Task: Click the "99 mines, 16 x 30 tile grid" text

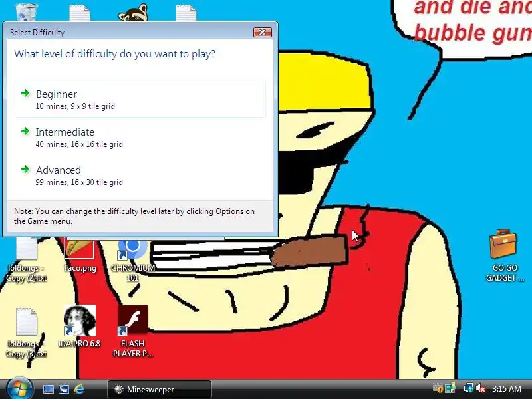Action: 79,182
